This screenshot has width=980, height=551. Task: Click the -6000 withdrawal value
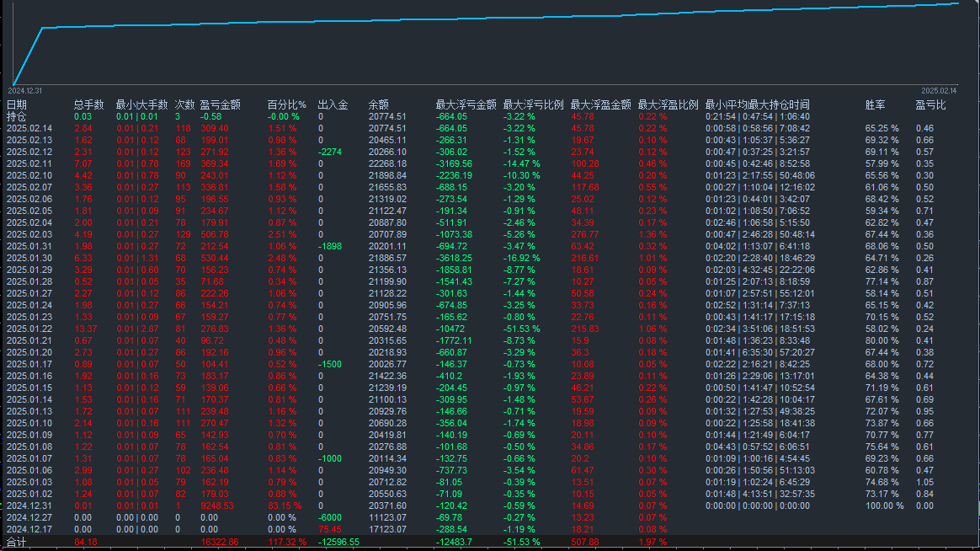click(330, 518)
